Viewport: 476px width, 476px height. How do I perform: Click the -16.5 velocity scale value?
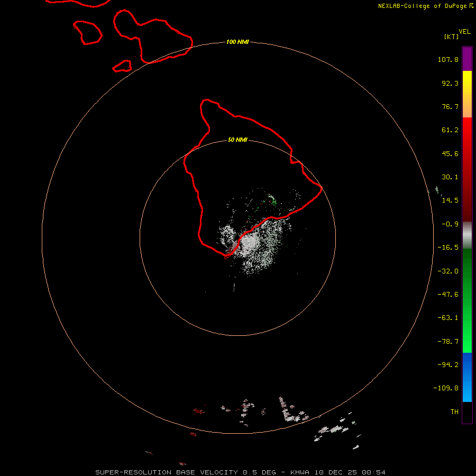pos(448,248)
